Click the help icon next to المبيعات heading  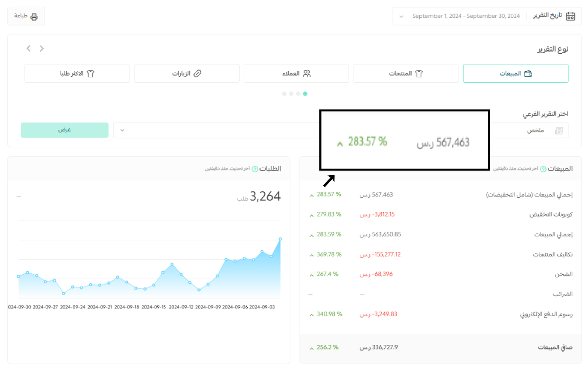tap(543, 169)
